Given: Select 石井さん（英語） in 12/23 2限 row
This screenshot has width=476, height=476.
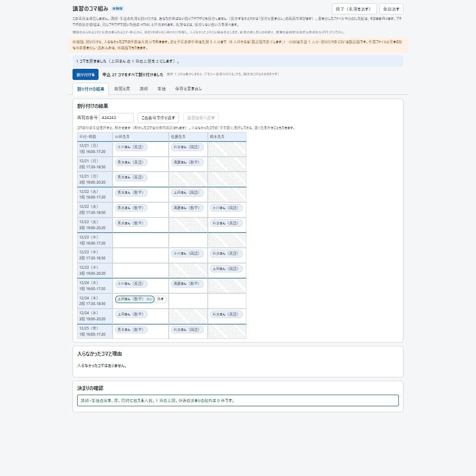Looking at the screenshot, I should click(x=226, y=253).
